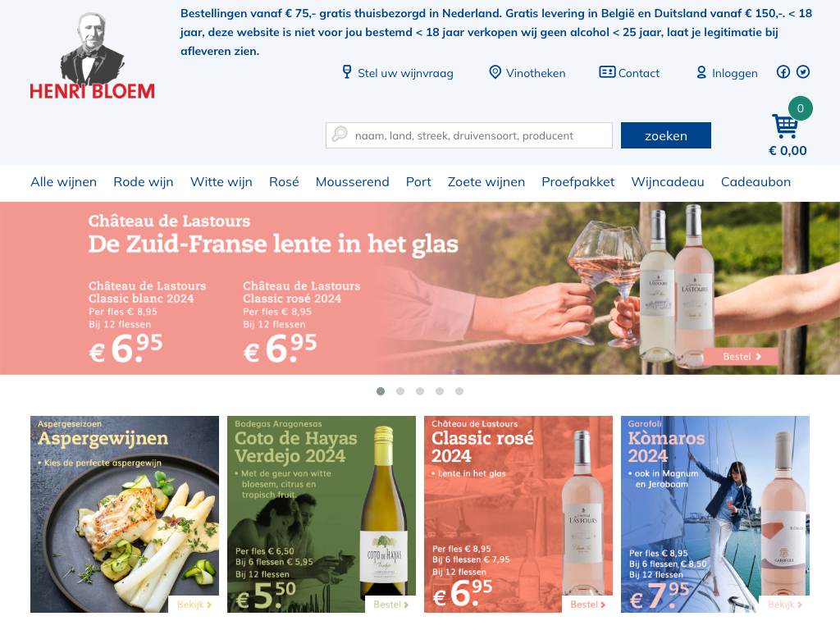Select the fifth carousel slide dot
840x630 pixels.
(x=459, y=391)
